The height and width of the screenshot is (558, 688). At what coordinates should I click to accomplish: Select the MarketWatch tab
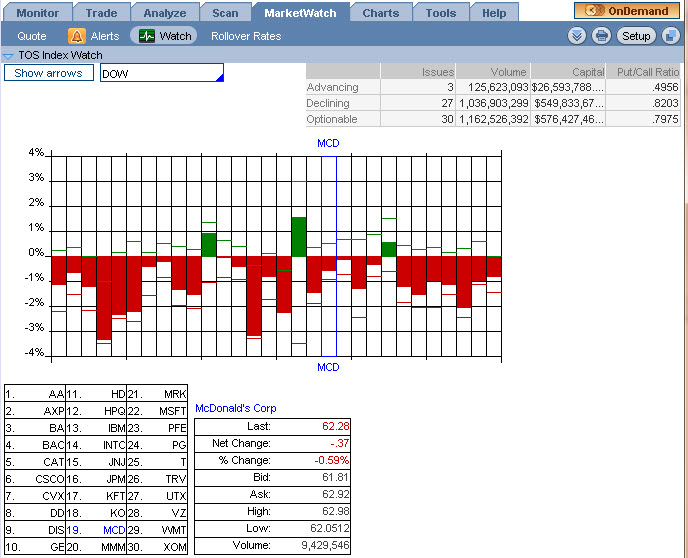click(300, 13)
